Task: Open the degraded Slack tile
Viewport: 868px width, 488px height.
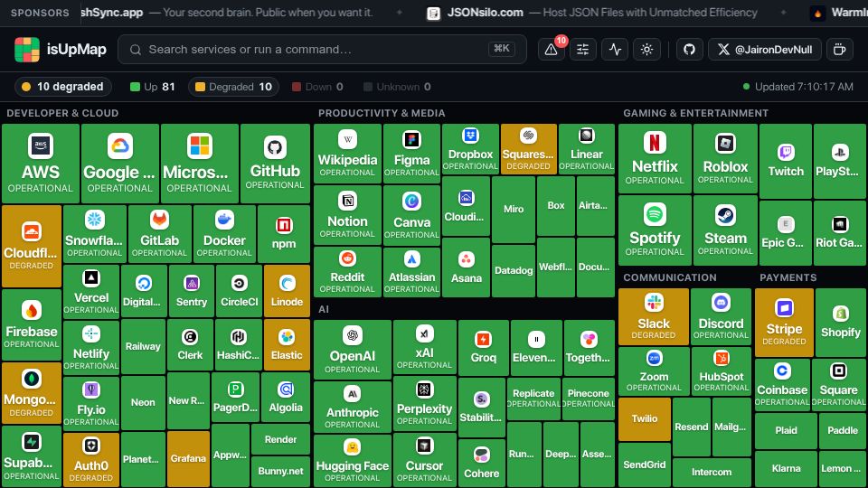Action: (654, 316)
